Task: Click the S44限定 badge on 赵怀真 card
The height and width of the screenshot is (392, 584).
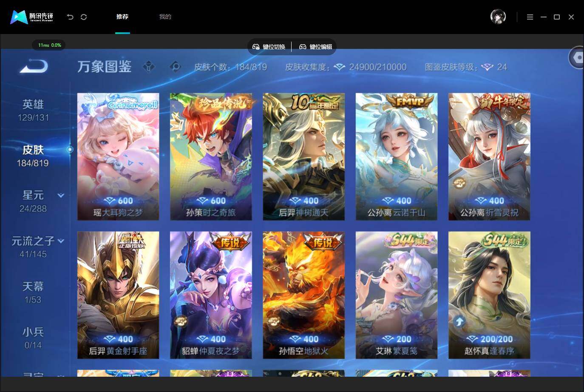Action: (504, 241)
